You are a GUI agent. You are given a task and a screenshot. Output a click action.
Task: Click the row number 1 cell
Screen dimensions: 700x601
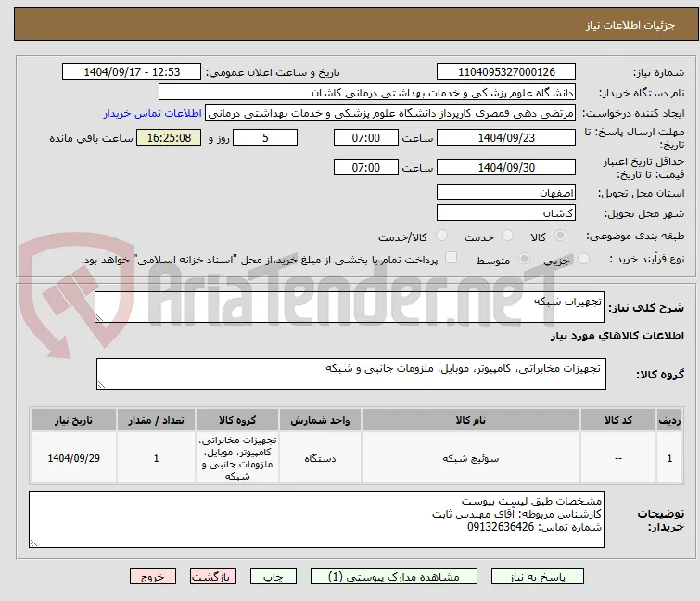[x=669, y=458]
